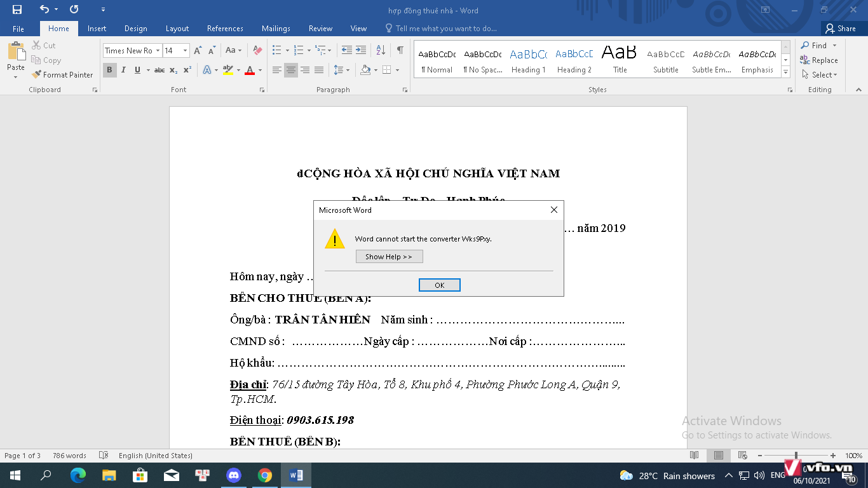Viewport: 868px width, 488px height.
Task: Clear all formatting eraser icon
Action: pyautogui.click(x=257, y=50)
